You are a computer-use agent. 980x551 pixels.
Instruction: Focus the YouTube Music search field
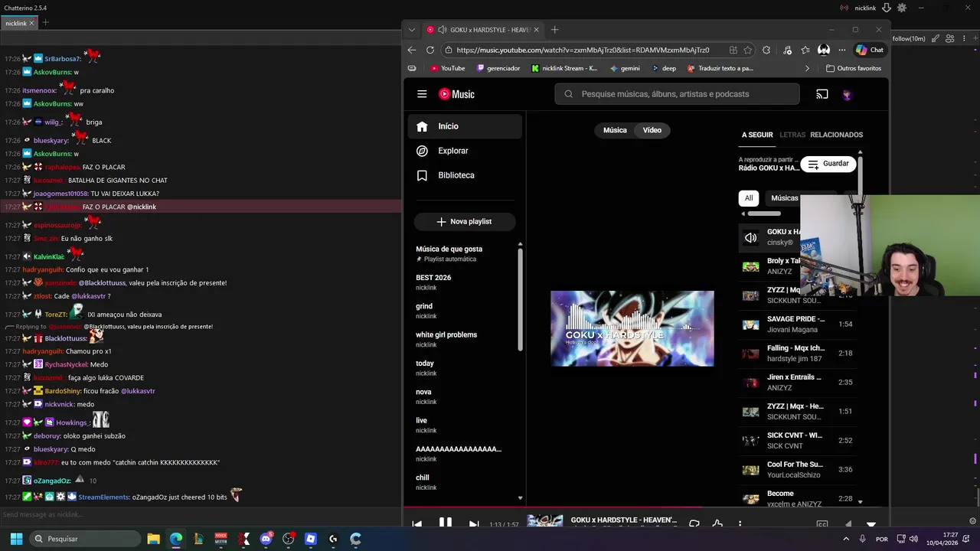pos(677,94)
